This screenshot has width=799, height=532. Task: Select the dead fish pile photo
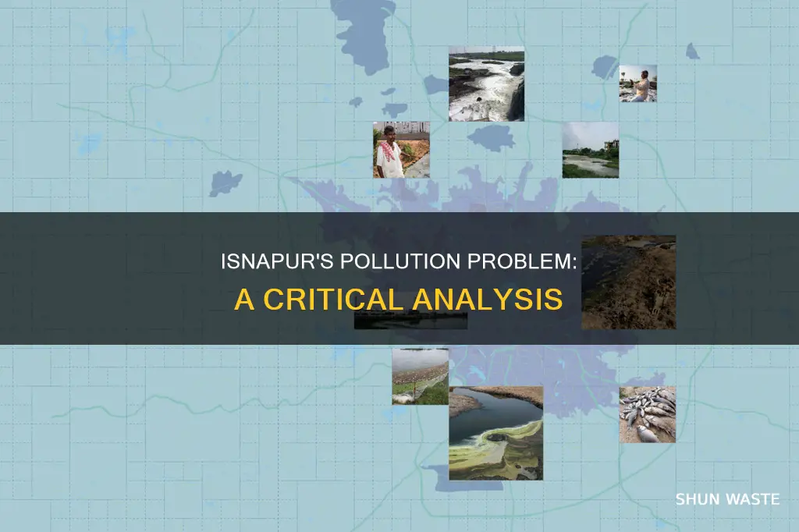[648, 414]
